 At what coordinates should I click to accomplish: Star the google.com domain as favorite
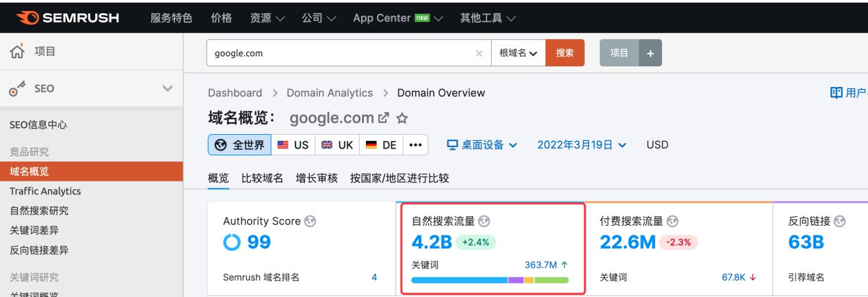[x=402, y=118]
